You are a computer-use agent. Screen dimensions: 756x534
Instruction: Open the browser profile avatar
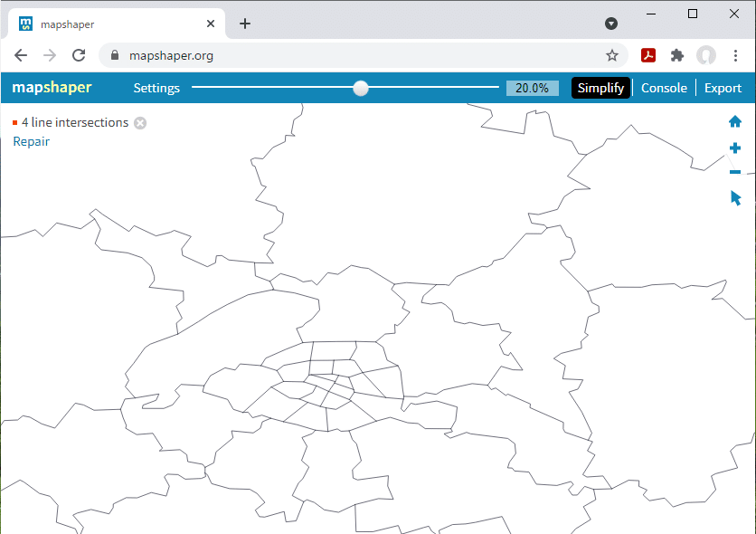click(706, 55)
